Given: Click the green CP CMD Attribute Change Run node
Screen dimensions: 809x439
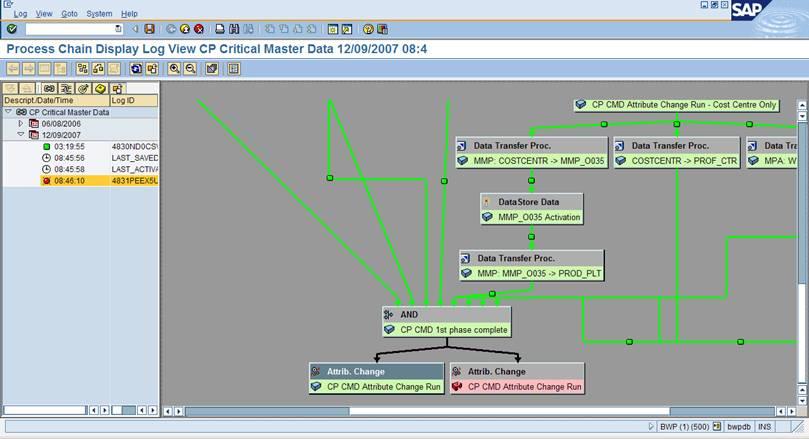Looking at the screenshot, I should [x=377, y=379].
